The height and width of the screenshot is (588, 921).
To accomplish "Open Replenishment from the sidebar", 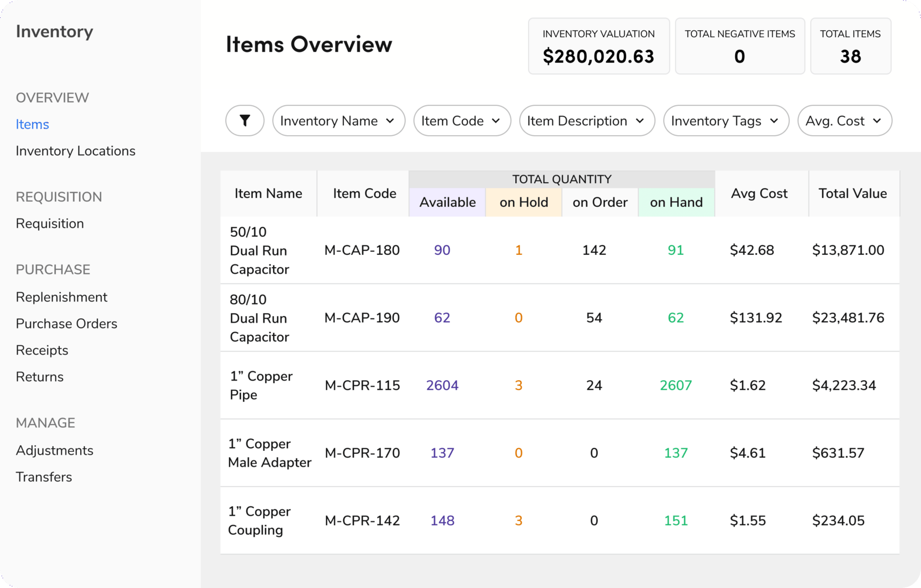I will [x=61, y=297].
